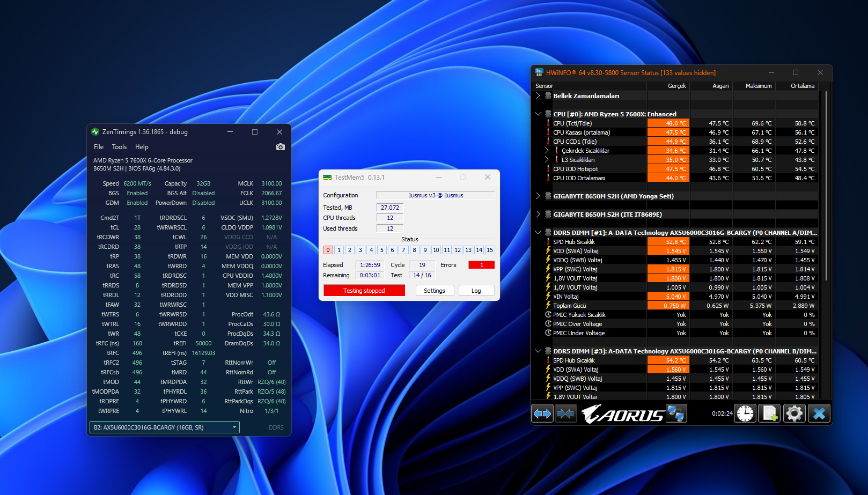868x495 pixels.
Task: Click status box 15 in TestMem5
Action: [x=490, y=250]
